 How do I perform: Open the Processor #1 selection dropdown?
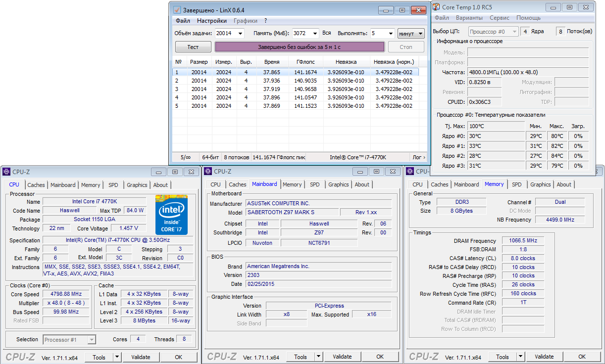point(91,340)
